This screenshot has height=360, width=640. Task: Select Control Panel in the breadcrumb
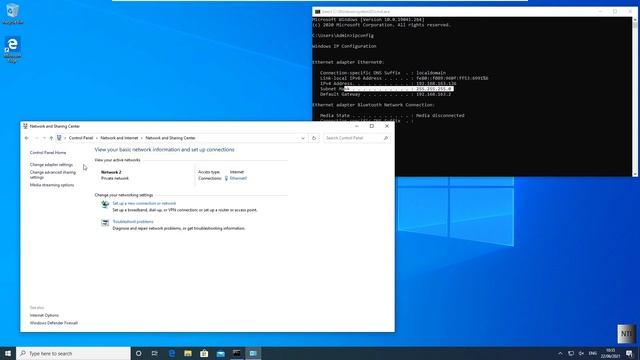pyautogui.click(x=81, y=138)
